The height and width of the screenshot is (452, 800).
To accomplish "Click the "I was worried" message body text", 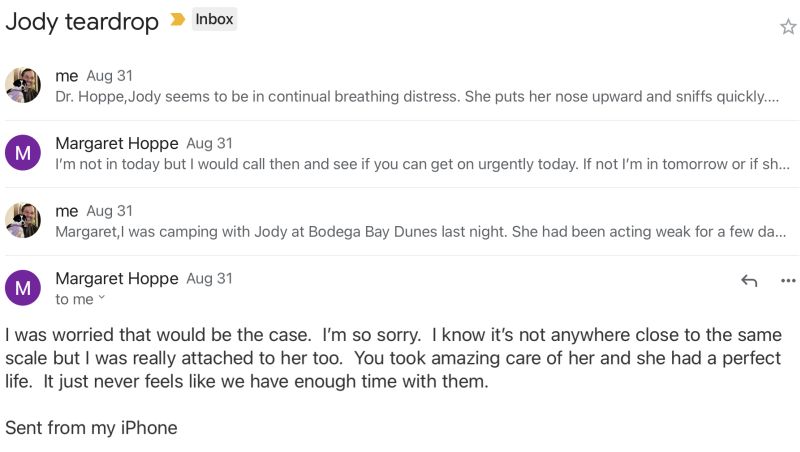I will (x=392, y=358).
